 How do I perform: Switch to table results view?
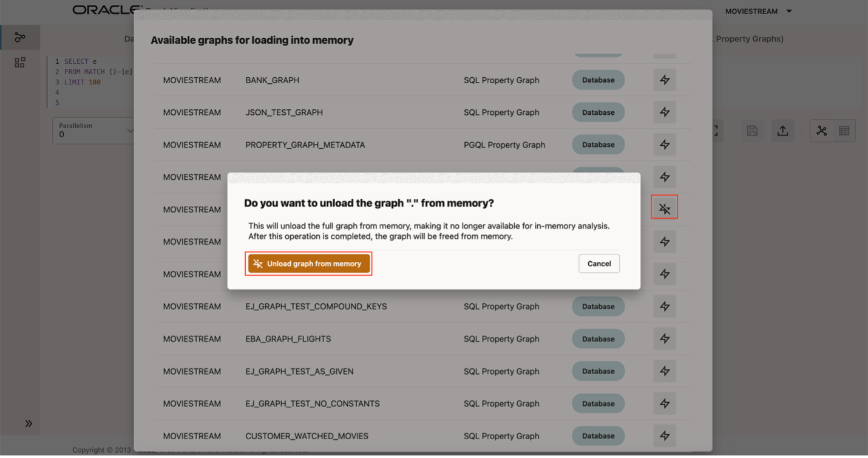coord(844,131)
